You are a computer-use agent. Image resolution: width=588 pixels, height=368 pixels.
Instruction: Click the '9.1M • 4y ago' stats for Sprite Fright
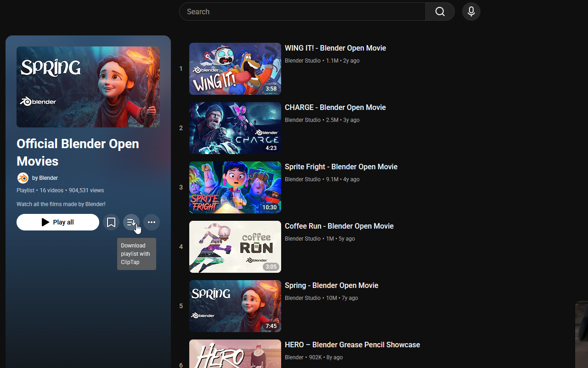coord(343,179)
